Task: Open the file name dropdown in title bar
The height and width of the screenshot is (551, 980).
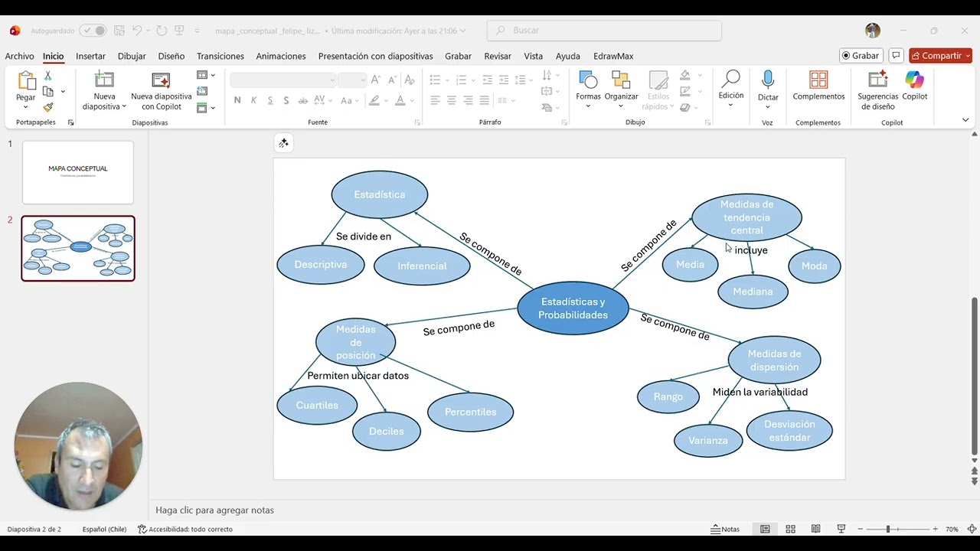Action: click(x=462, y=31)
